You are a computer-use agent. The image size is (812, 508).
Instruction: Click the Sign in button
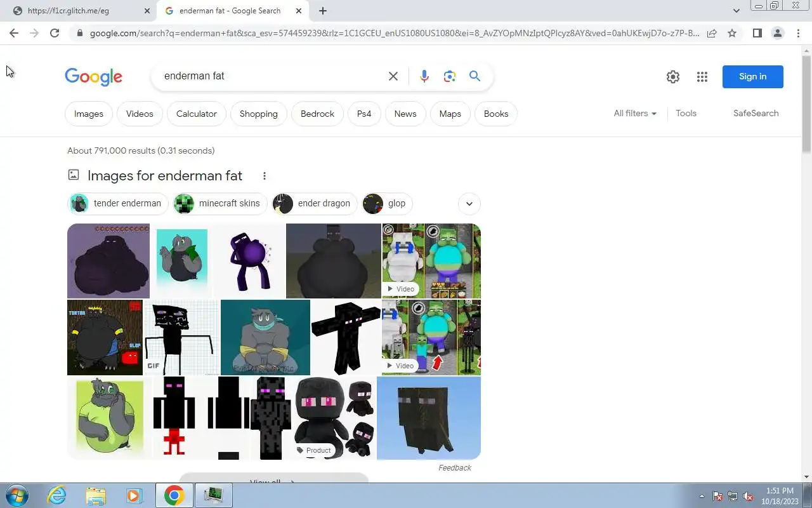[x=753, y=77]
